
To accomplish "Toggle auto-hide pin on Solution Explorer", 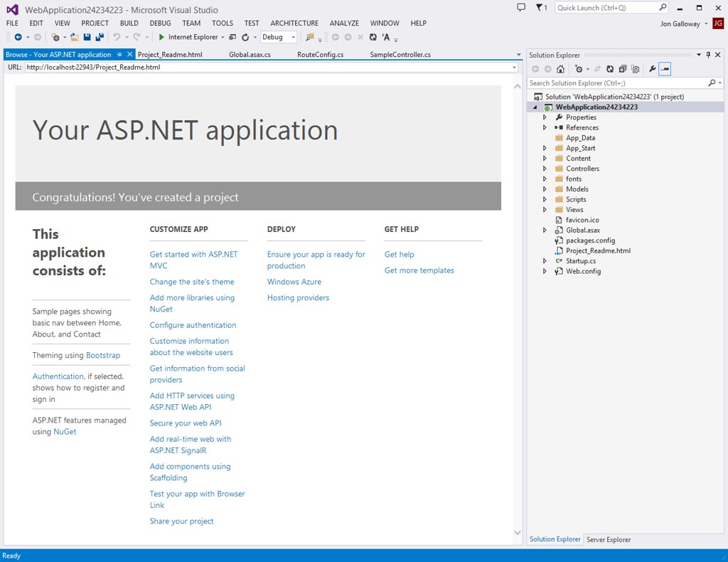I will [x=708, y=55].
